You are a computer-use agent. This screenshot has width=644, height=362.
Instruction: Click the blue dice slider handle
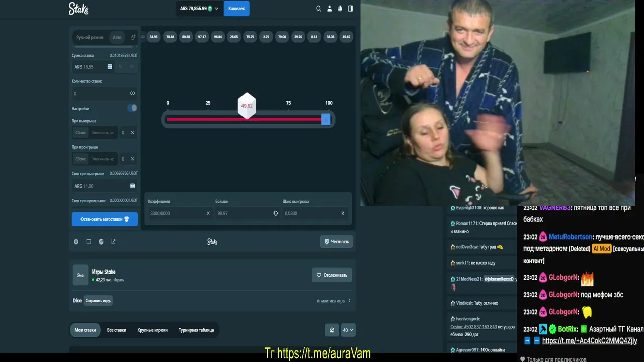[326, 119]
